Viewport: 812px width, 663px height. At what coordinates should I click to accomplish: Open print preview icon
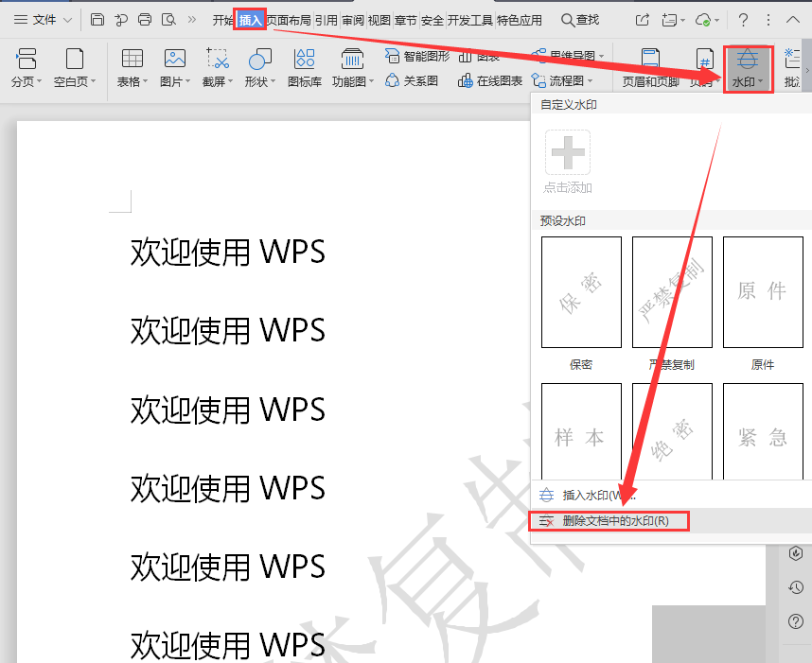tap(168, 20)
